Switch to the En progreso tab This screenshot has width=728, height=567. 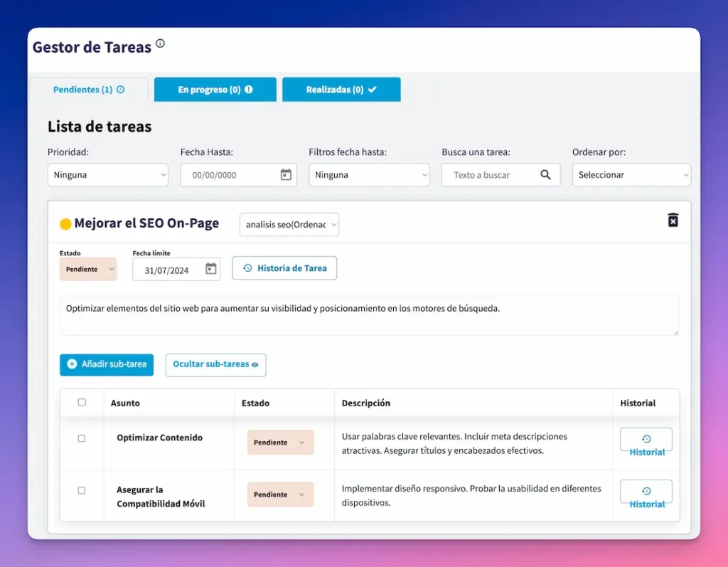215,89
